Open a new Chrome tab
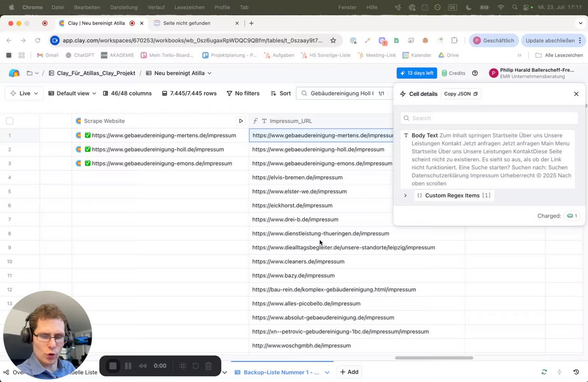588x382 pixels. 251,23
